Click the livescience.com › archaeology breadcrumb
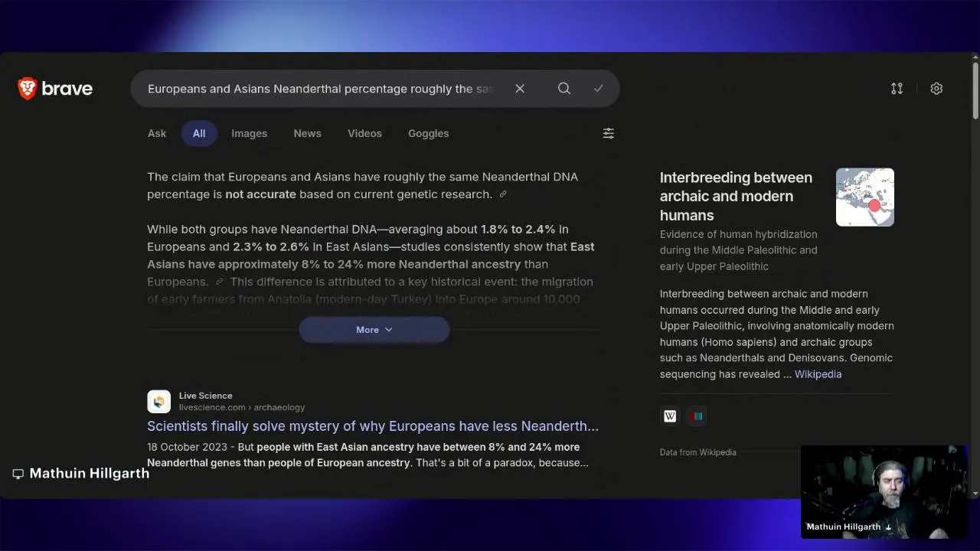 click(242, 408)
